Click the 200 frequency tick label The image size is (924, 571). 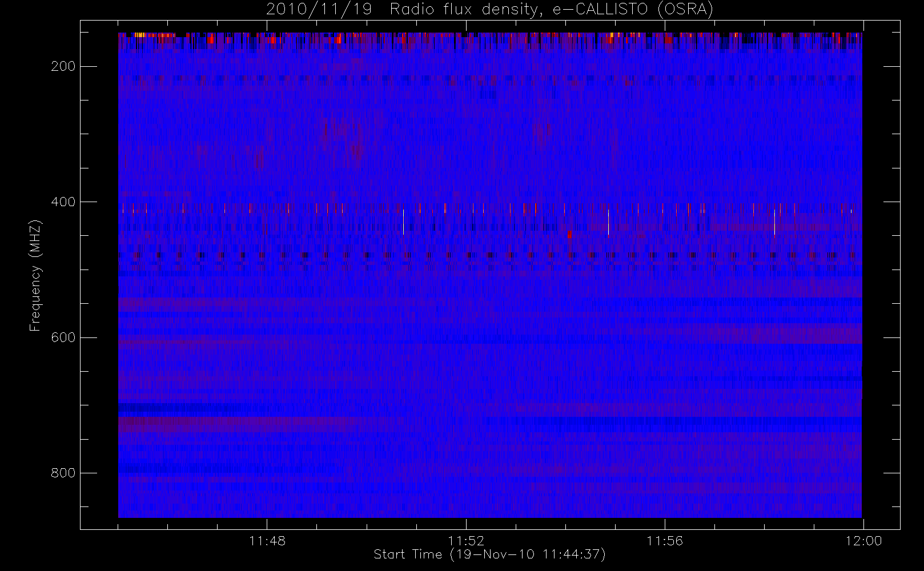[x=63, y=66]
